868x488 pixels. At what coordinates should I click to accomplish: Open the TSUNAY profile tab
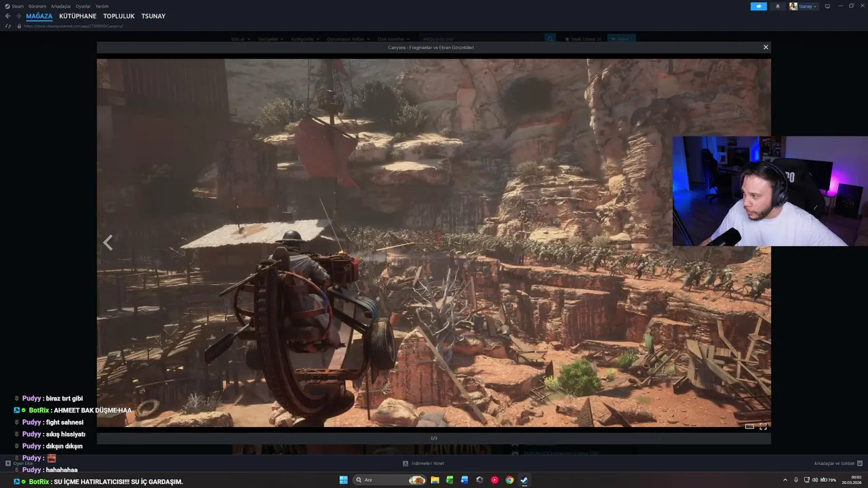153,16
